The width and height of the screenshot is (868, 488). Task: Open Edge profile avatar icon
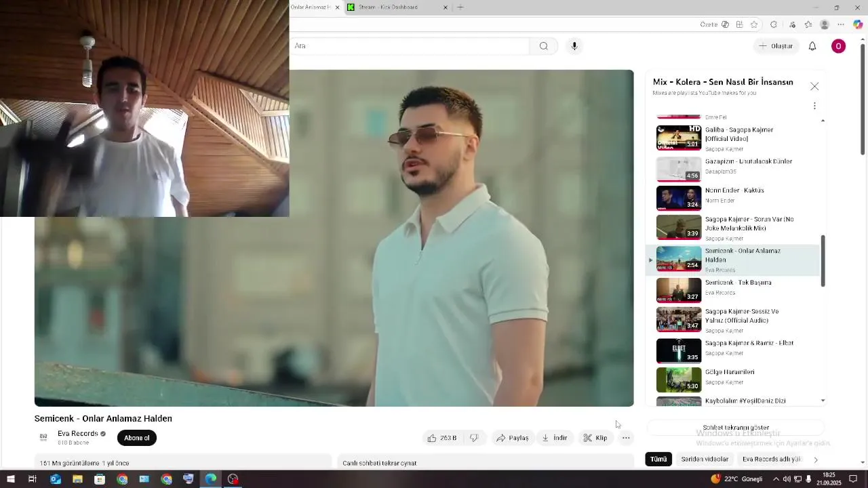pos(825,24)
